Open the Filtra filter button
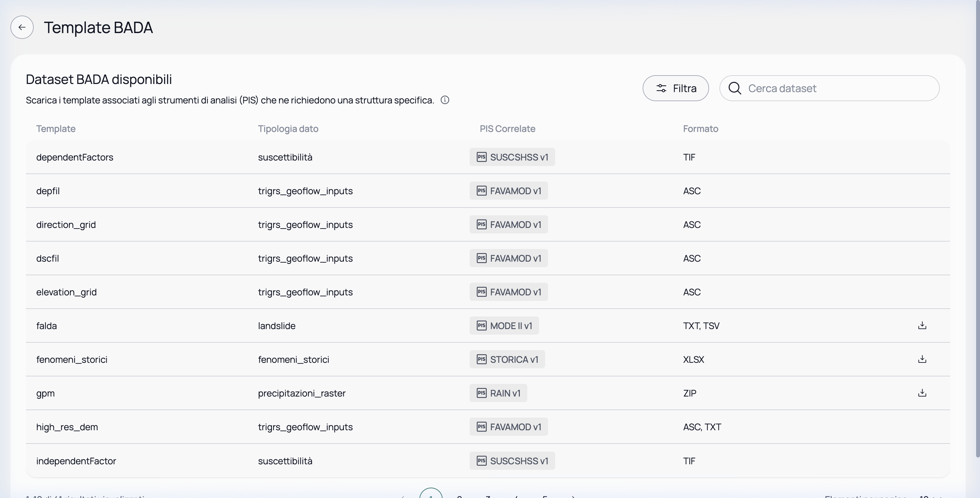 676,88
